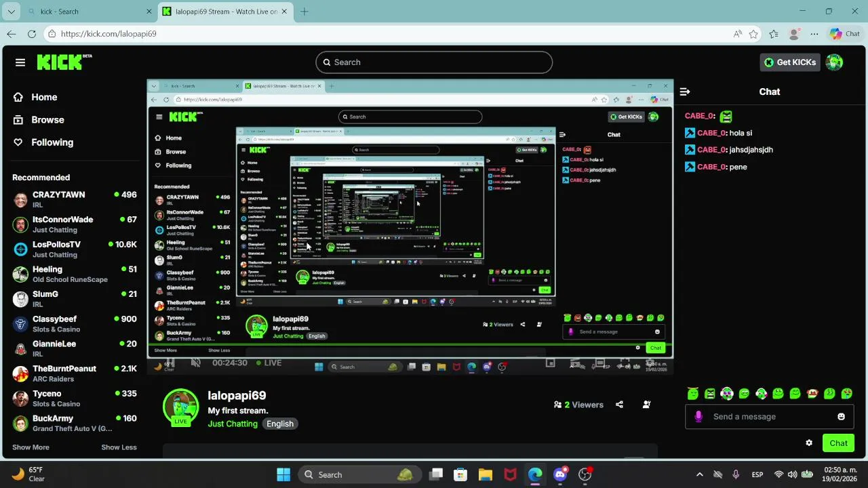The width and height of the screenshot is (868, 488).
Task: Click the KICK logo
Action: click(x=64, y=62)
